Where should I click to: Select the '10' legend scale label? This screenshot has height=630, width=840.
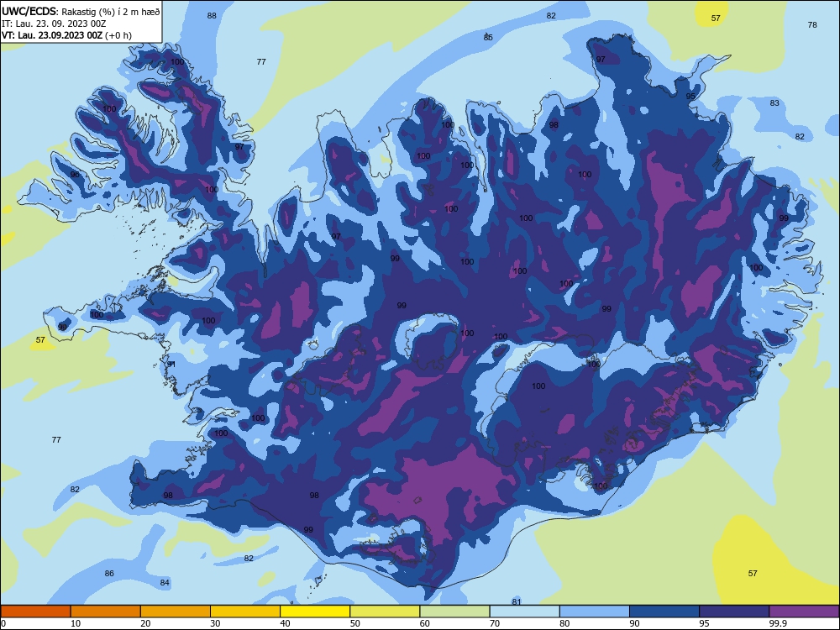(x=76, y=623)
